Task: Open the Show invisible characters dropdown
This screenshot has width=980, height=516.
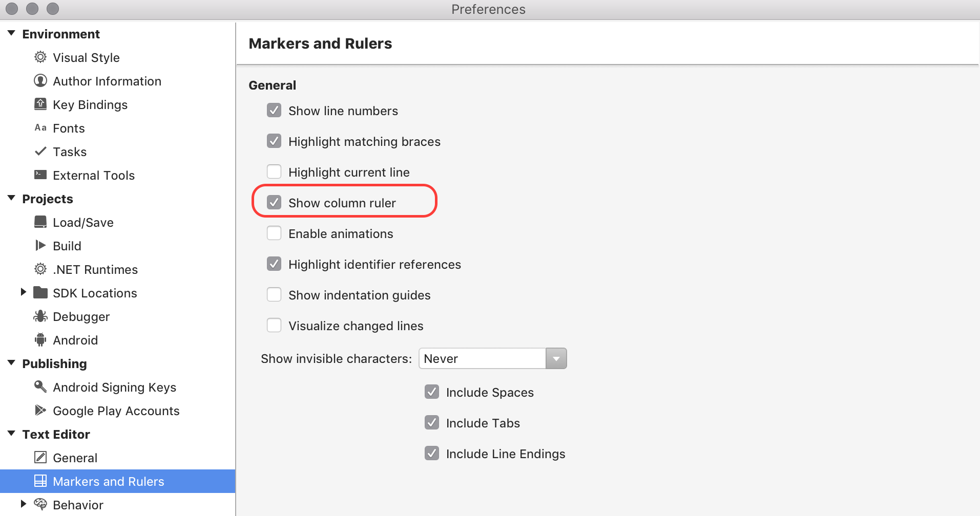Action: point(556,358)
